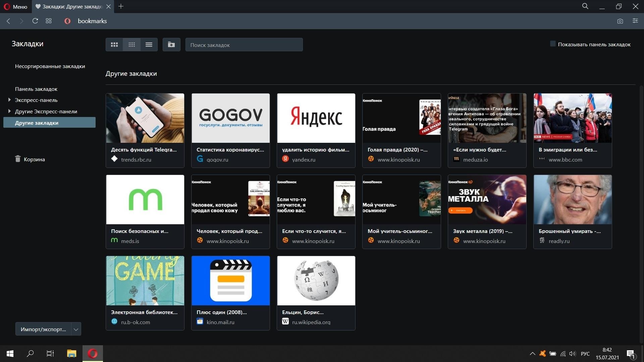Open the Импорт/экспорт dropdown arrow

point(76,329)
